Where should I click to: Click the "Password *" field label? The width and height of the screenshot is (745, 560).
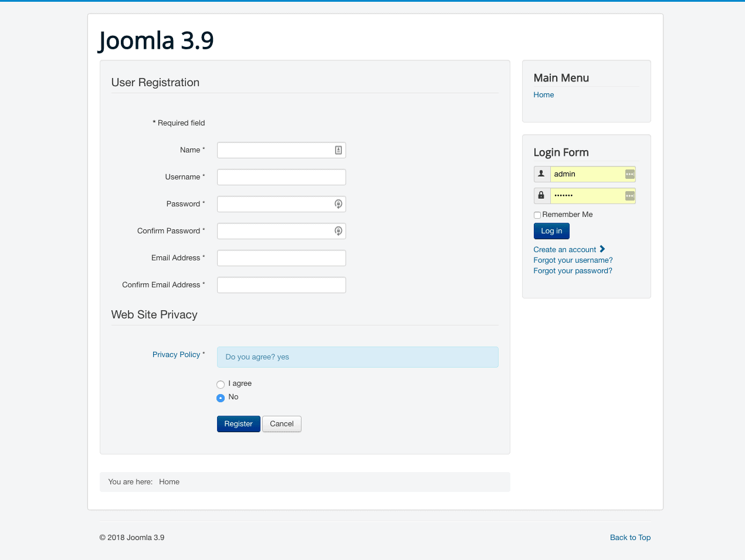pyautogui.click(x=186, y=204)
